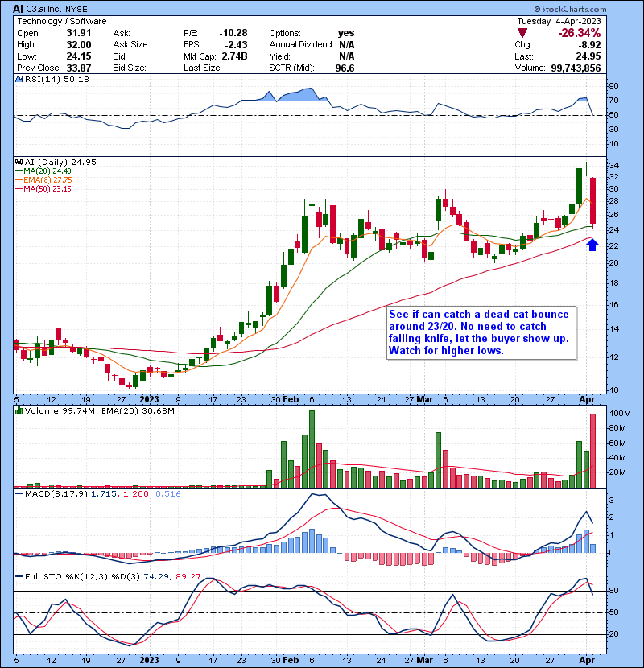Click the Technology / Software sector label
This screenshot has width=644, height=668.
point(62,21)
